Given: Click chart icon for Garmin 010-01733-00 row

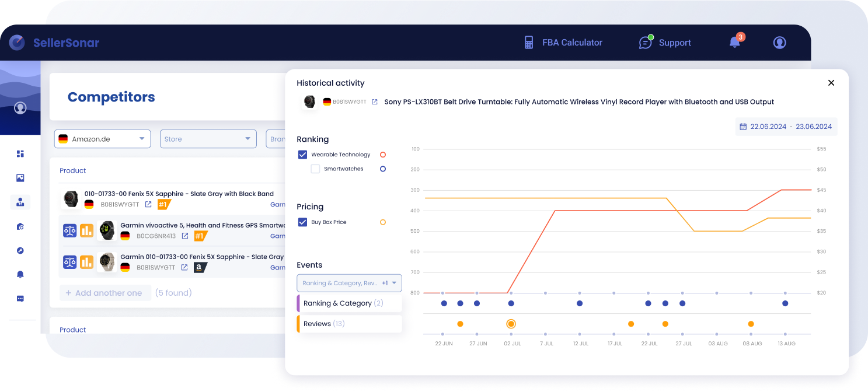Looking at the screenshot, I should click(x=87, y=262).
